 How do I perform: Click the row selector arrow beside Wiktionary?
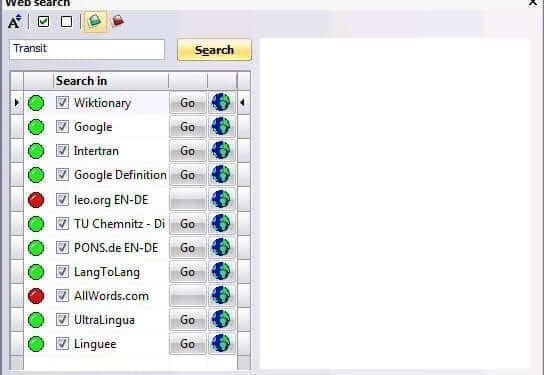[x=16, y=103]
